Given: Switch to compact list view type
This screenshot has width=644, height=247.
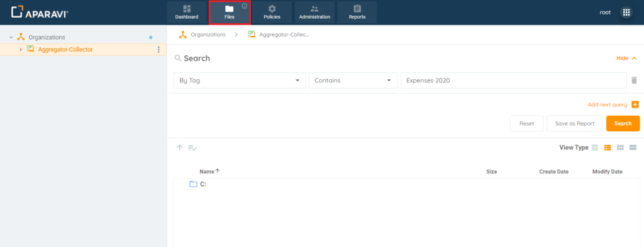Looking at the screenshot, I should click(595, 148).
